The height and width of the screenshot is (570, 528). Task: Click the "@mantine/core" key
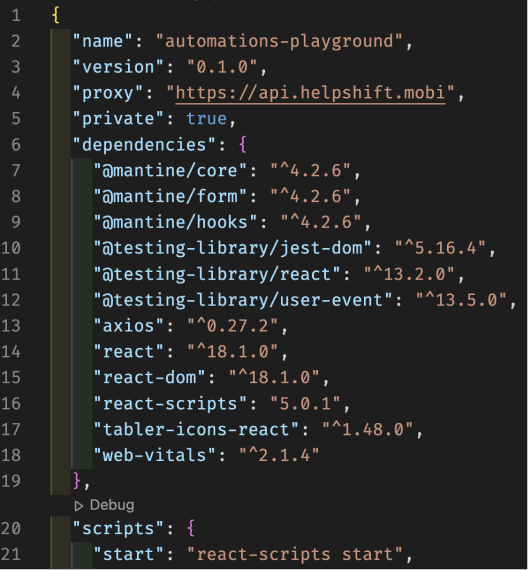tap(170, 170)
